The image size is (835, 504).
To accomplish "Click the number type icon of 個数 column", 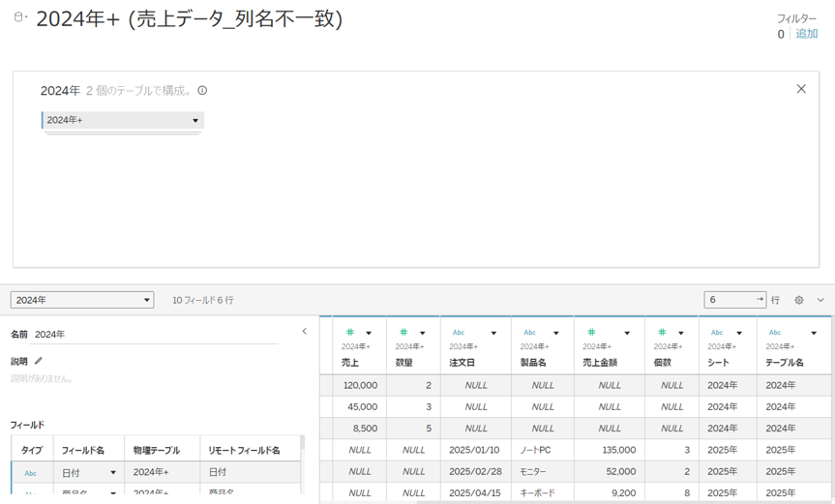I will pos(662,332).
